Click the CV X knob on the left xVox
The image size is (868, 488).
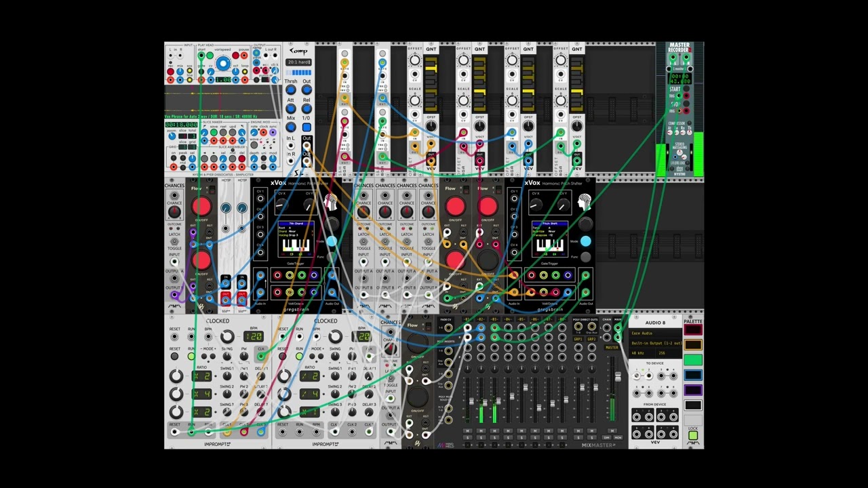click(x=282, y=205)
